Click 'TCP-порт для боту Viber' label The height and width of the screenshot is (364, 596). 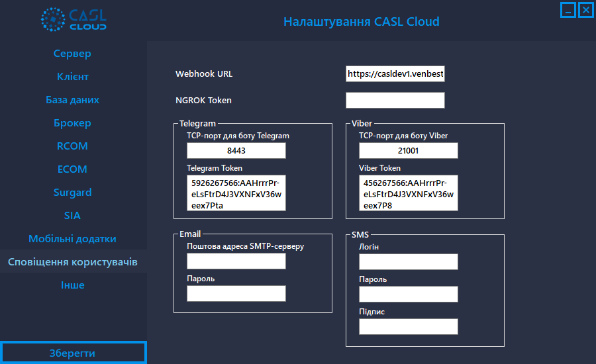[x=403, y=136]
